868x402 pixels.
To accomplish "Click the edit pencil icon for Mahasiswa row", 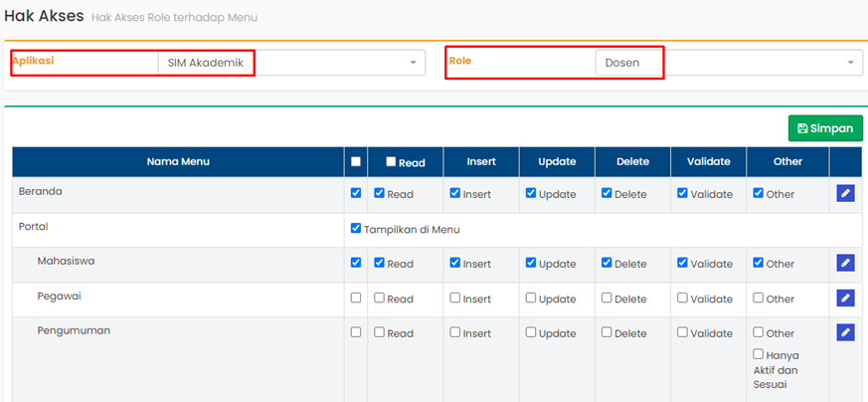I will pos(845,263).
